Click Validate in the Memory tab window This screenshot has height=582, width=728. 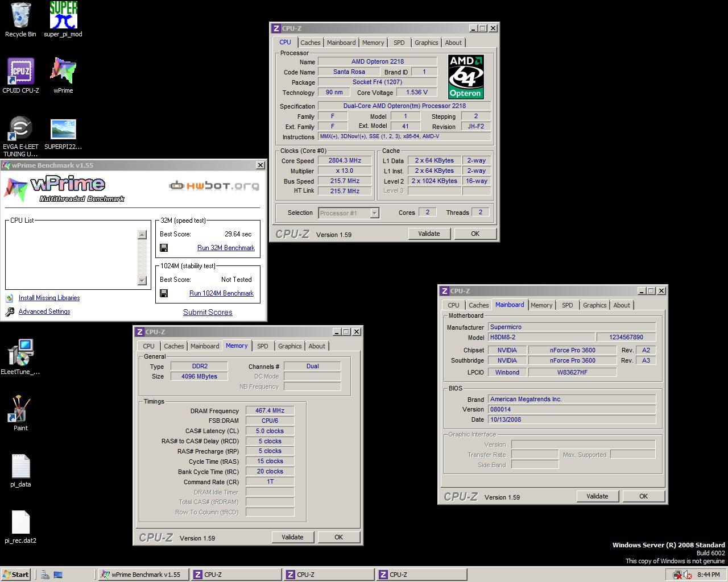pos(292,537)
